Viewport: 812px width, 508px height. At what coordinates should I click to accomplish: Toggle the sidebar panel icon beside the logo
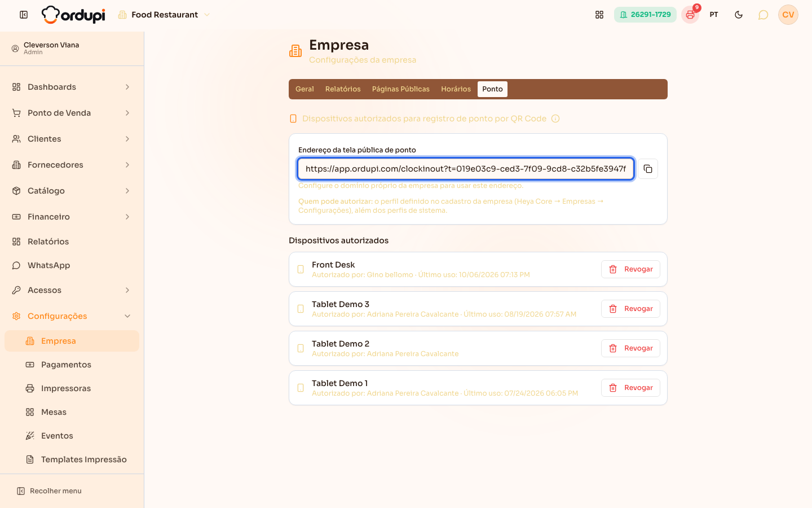(x=24, y=15)
